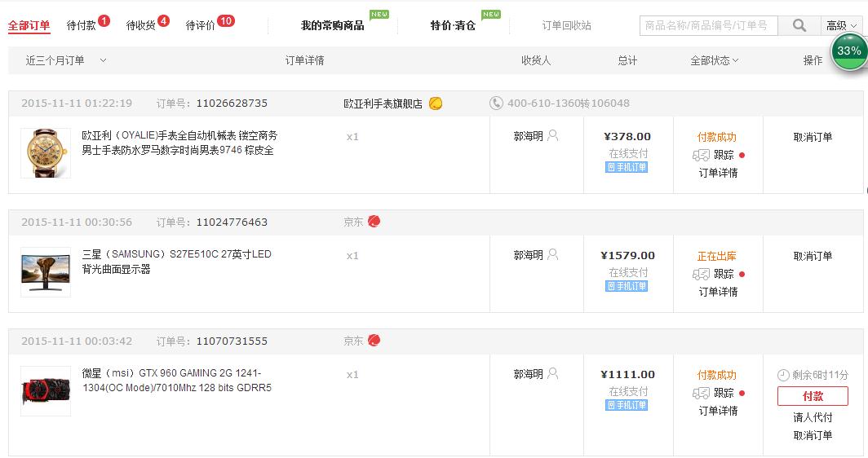Open 订单详情 for the watch order
The width and height of the screenshot is (868, 458).
pos(718,173)
